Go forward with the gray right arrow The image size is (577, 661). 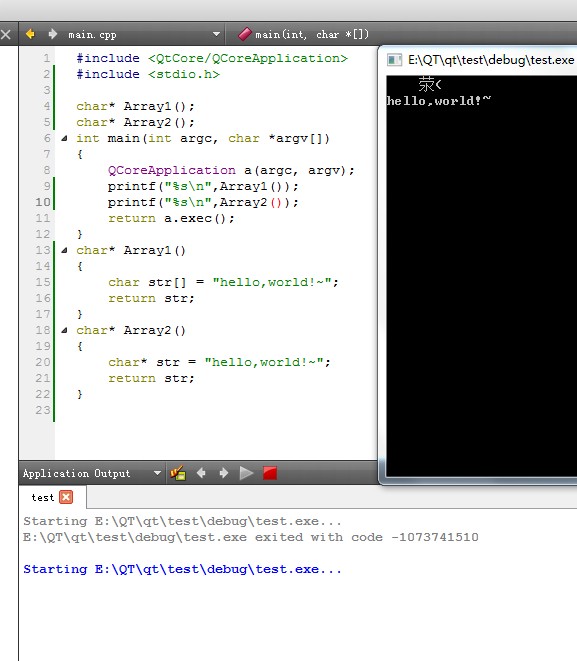pos(52,34)
